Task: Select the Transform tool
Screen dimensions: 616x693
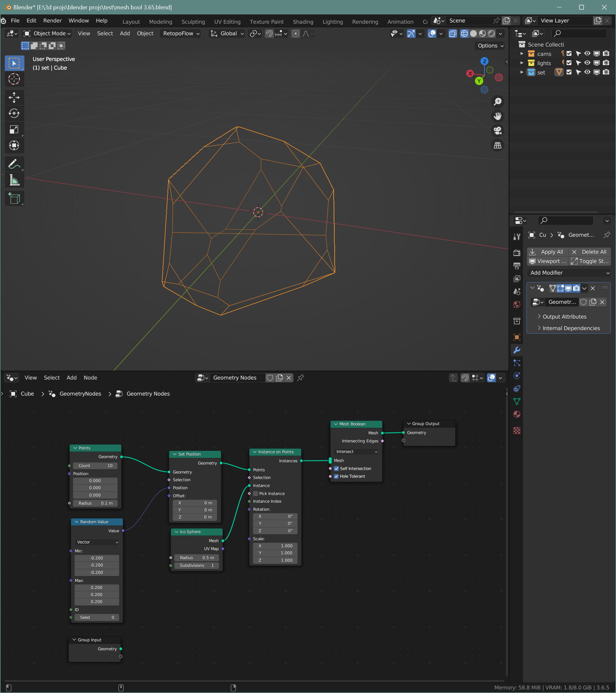Action: tap(14, 145)
